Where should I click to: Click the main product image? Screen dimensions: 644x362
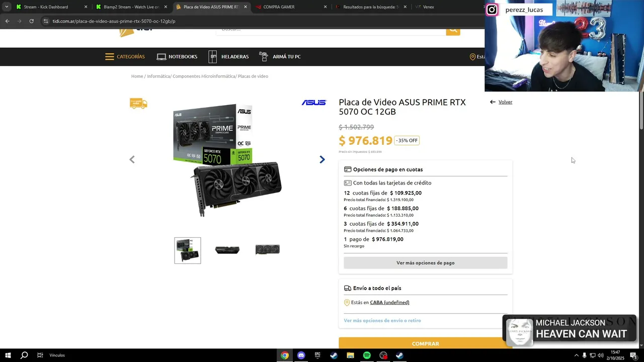click(227, 160)
